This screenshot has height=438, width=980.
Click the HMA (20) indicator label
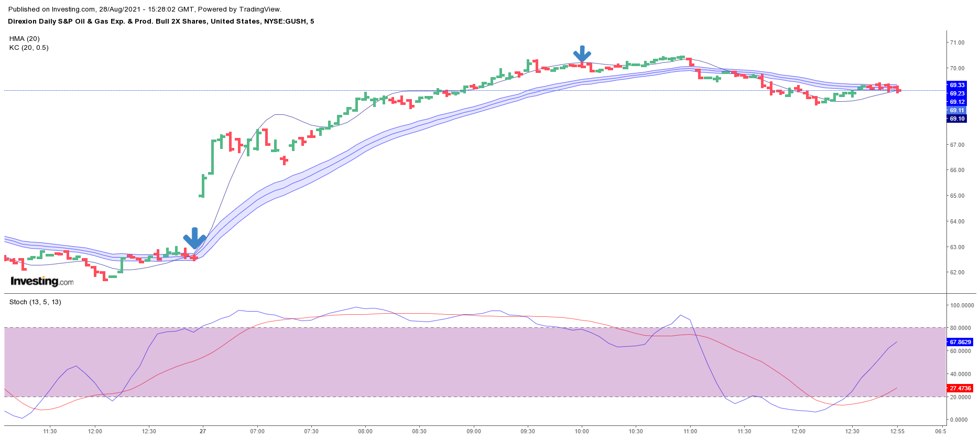pos(24,38)
